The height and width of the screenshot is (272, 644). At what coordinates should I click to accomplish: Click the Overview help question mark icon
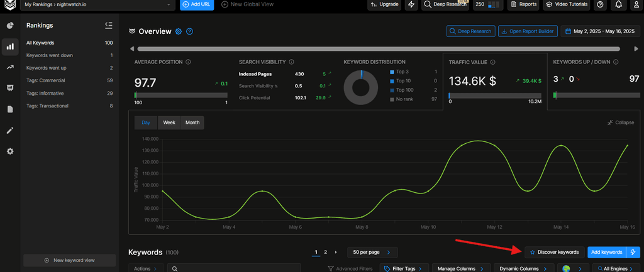click(x=189, y=31)
